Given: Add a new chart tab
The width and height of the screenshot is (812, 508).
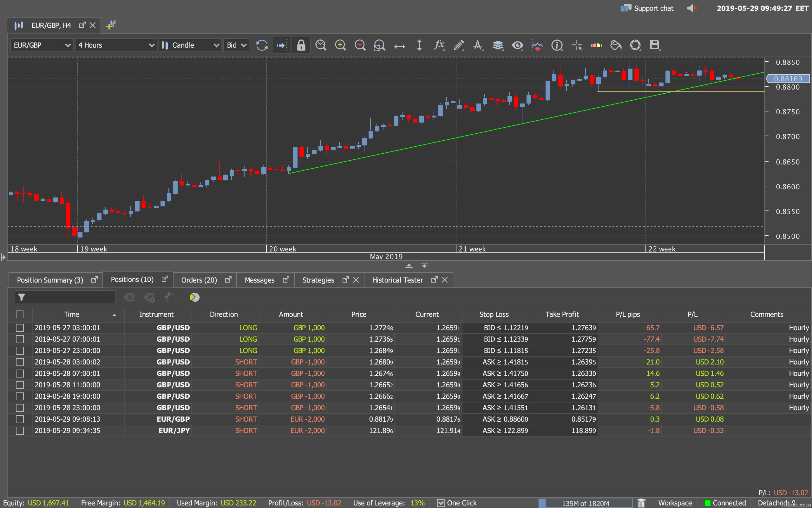Looking at the screenshot, I should pos(111,25).
